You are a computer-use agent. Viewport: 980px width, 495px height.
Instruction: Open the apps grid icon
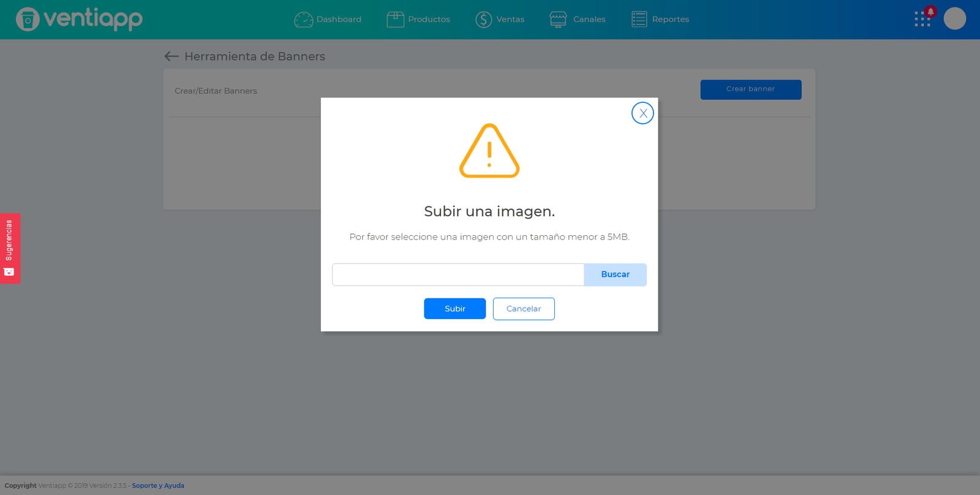coord(922,20)
